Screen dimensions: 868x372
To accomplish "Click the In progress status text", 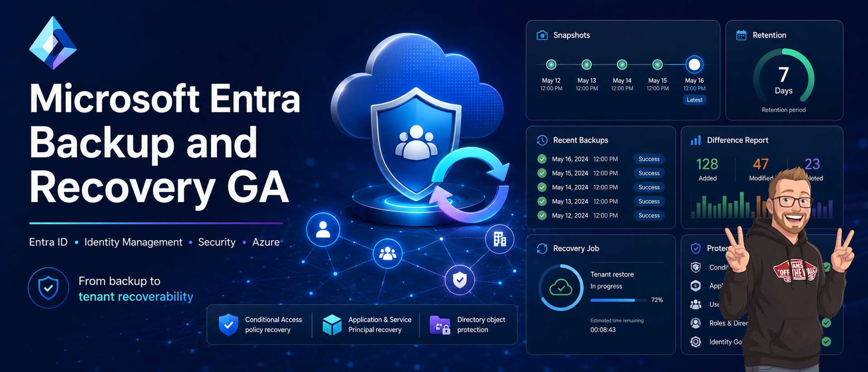I will tap(606, 286).
